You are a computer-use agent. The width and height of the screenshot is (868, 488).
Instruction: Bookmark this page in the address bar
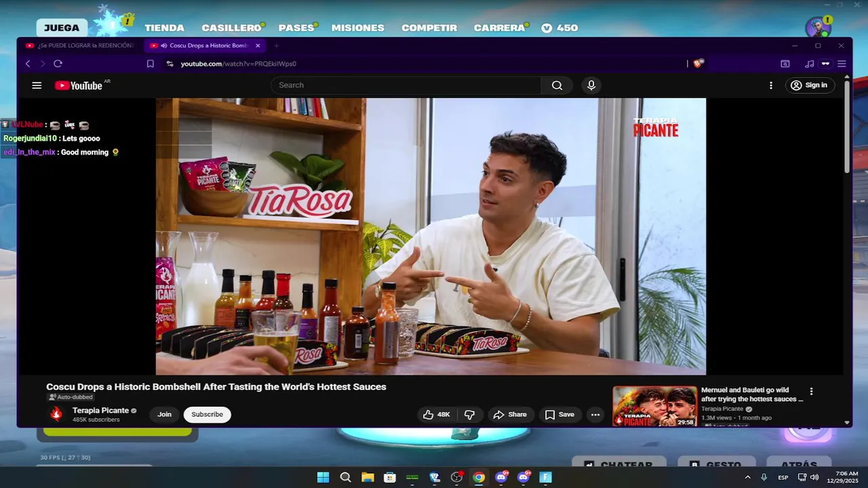[x=150, y=64]
